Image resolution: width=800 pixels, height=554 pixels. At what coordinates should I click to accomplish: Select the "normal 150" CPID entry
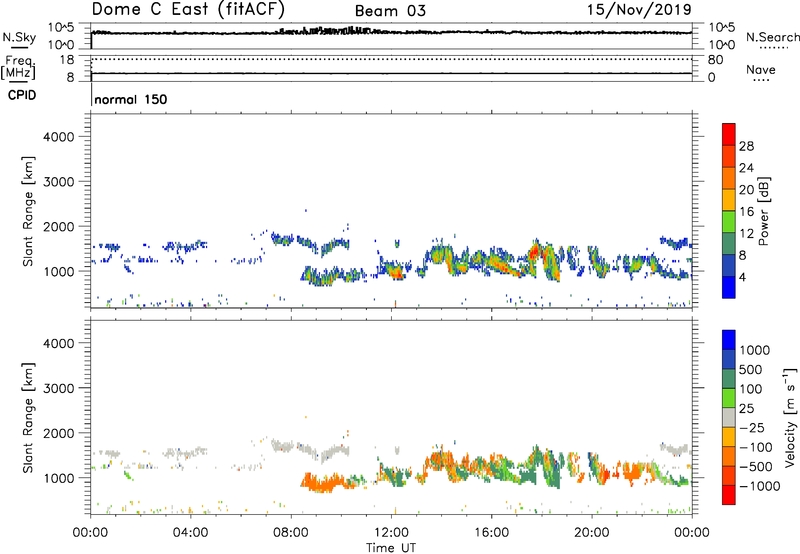click(x=131, y=99)
